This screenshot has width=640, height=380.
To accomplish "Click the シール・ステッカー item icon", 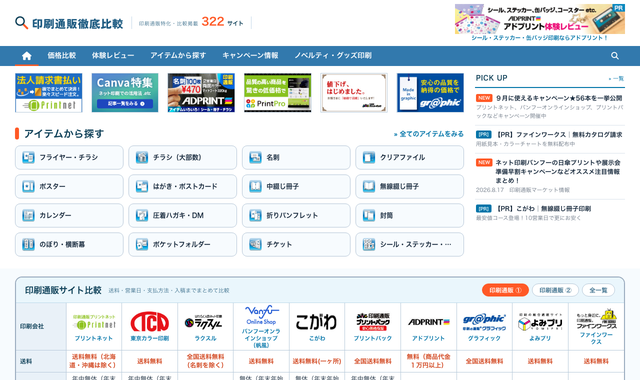I will click(x=369, y=244).
